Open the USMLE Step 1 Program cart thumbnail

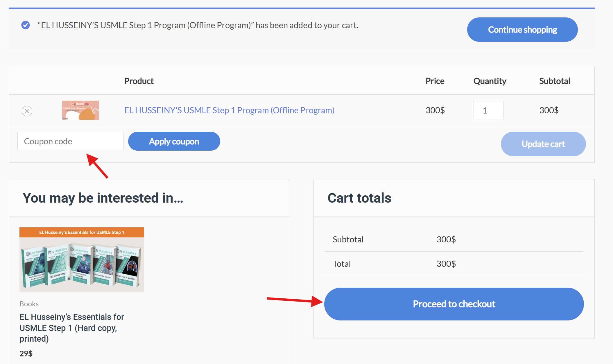pyautogui.click(x=80, y=110)
